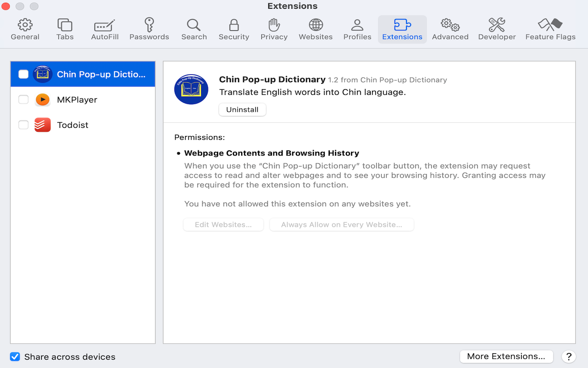
Task: Click the 'Translate English words into Chin language' description
Action: click(312, 92)
